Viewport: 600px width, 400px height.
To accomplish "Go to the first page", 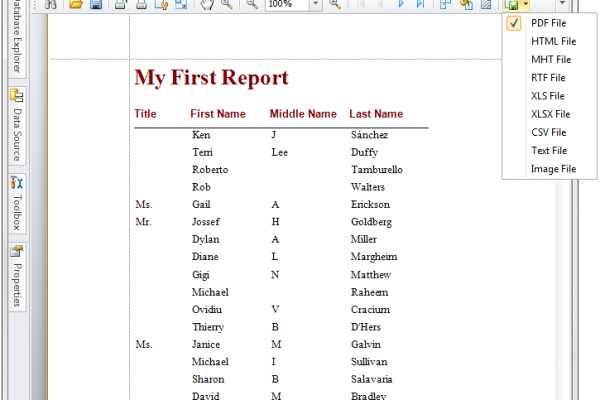I will coord(360,4).
